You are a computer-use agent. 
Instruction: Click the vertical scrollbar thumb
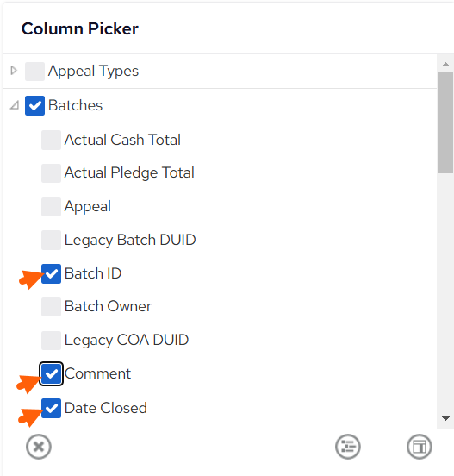(445, 123)
